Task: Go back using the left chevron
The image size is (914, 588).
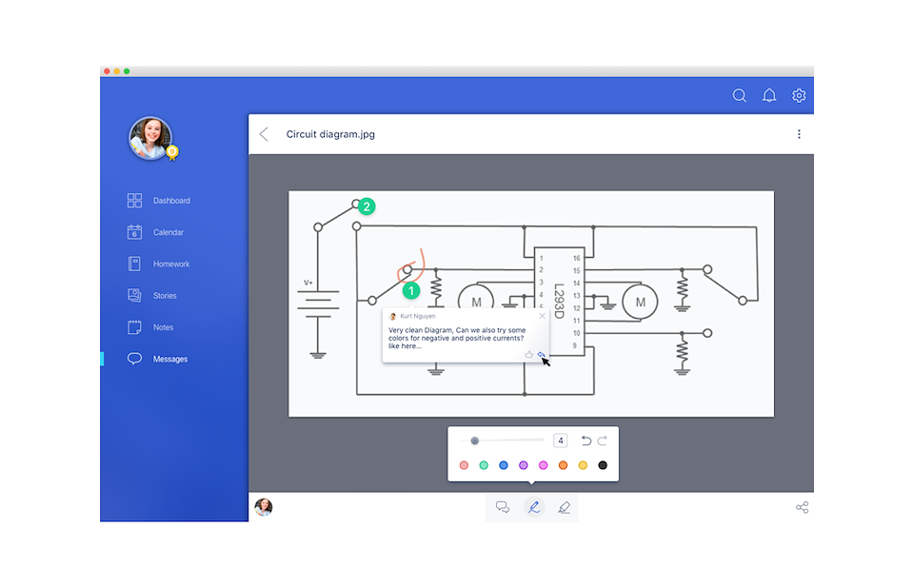Action: click(x=264, y=134)
